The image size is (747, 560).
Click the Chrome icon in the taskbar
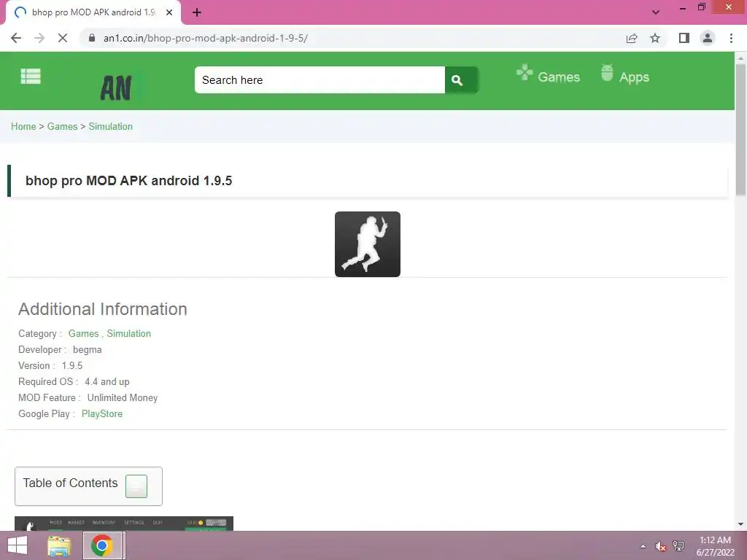point(102,545)
